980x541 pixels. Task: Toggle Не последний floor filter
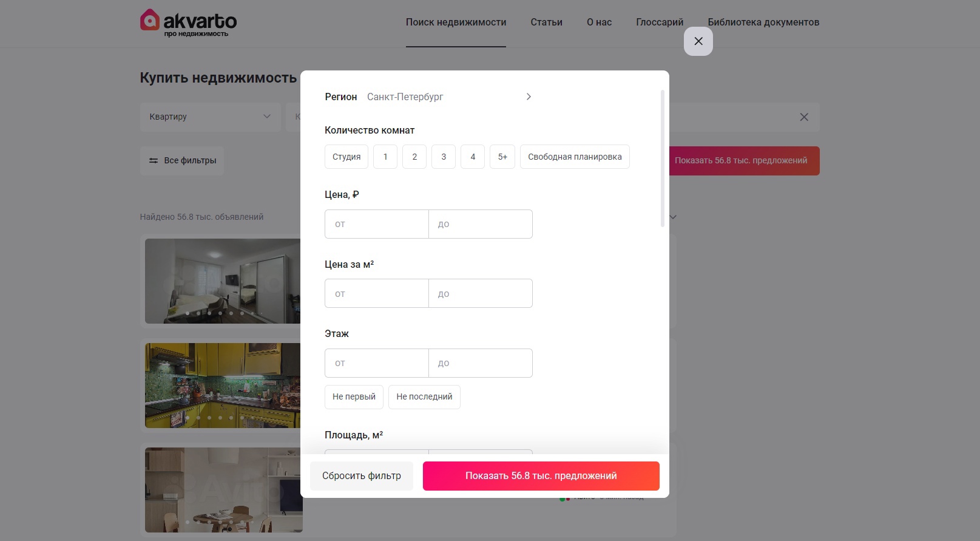point(424,397)
